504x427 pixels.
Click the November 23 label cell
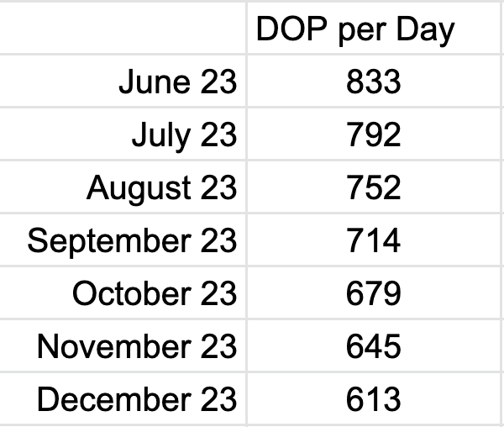[122, 346]
